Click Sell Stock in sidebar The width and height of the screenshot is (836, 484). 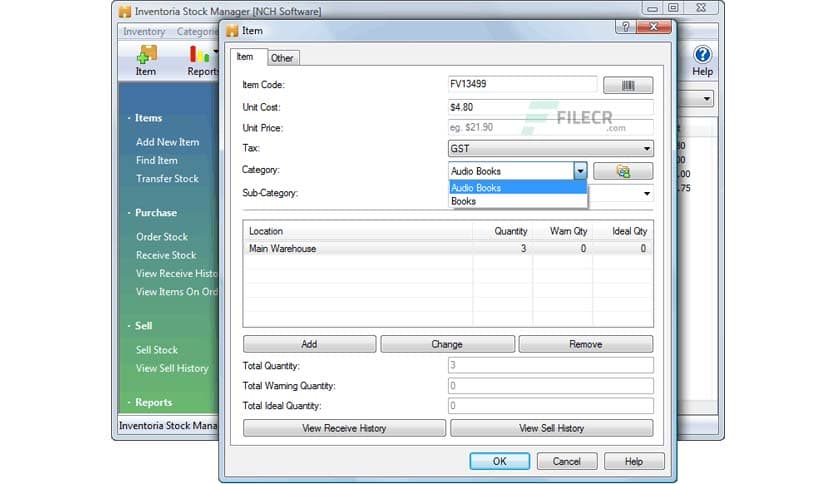coord(157,350)
